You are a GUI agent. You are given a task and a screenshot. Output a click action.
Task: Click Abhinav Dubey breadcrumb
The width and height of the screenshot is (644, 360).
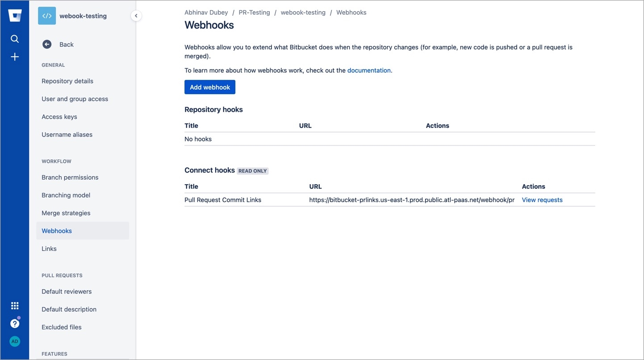point(206,12)
